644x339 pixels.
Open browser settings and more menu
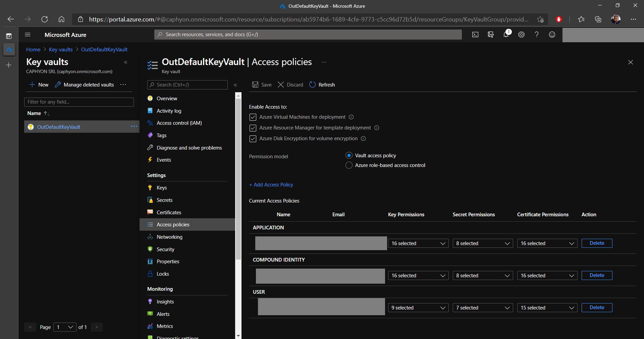[x=633, y=19]
